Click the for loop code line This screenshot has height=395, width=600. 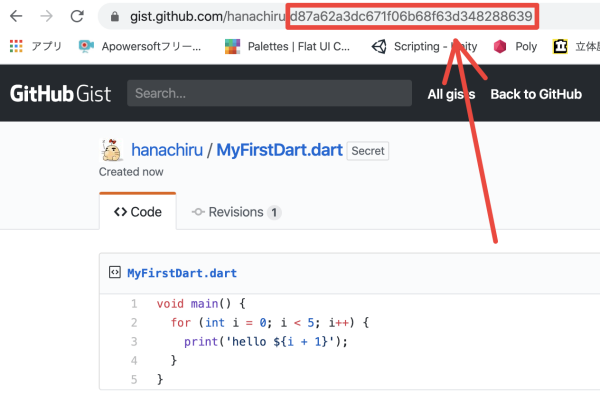[x=270, y=322]
